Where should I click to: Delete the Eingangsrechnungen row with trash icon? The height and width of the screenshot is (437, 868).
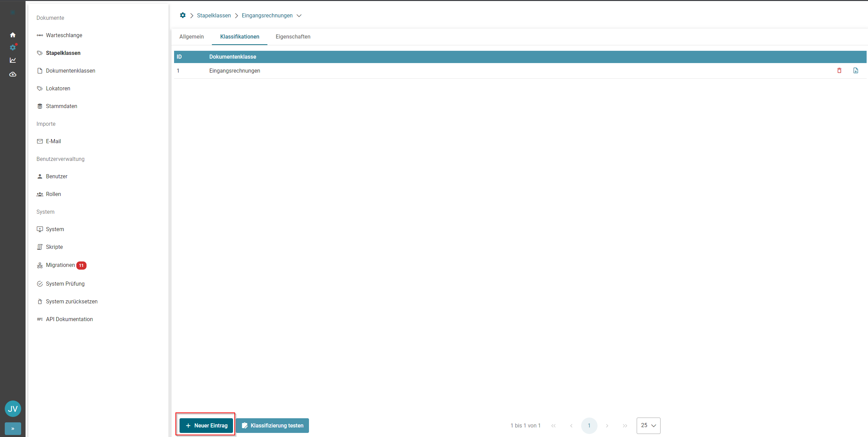coord(839,71)
